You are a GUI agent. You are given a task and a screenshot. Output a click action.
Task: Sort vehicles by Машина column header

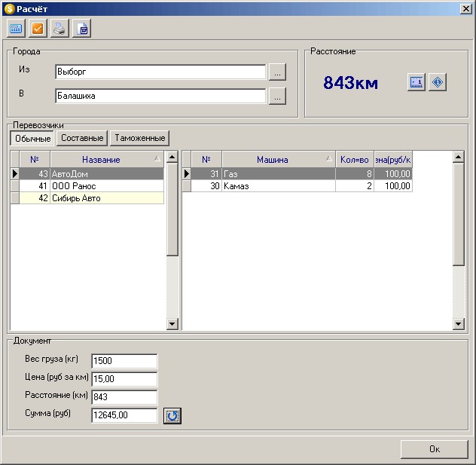tap(279, 160)
